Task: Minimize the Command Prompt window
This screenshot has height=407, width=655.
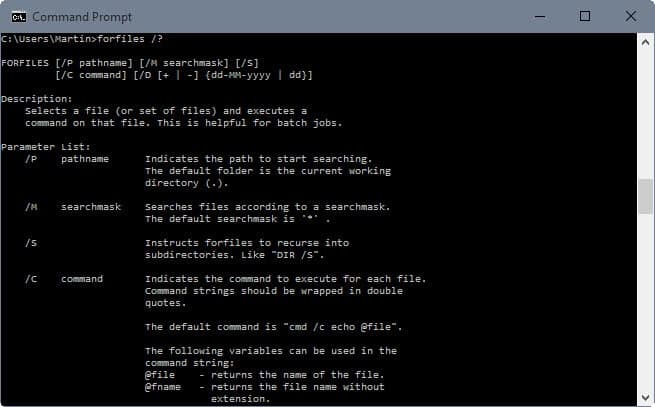Action: 540,17
